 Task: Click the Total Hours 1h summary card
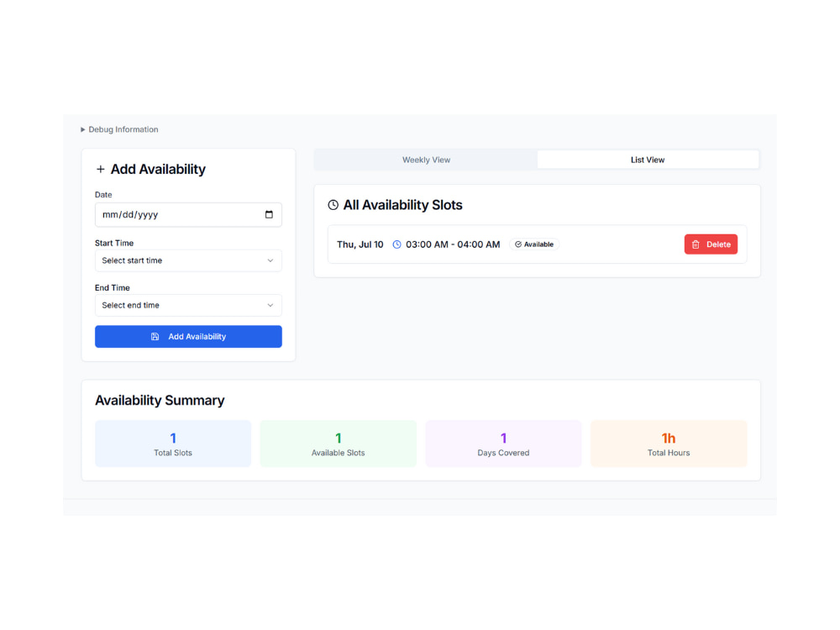point(669,444)
